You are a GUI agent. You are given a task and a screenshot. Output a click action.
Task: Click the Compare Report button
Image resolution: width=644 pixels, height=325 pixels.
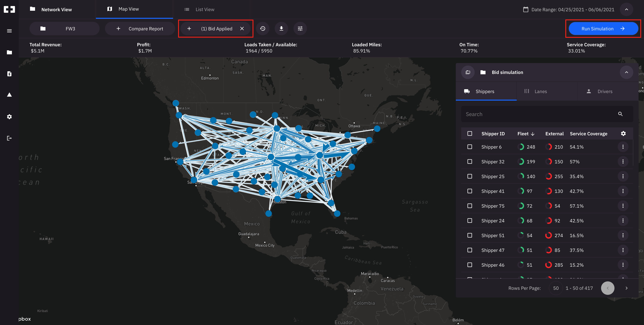pos(140,29)
